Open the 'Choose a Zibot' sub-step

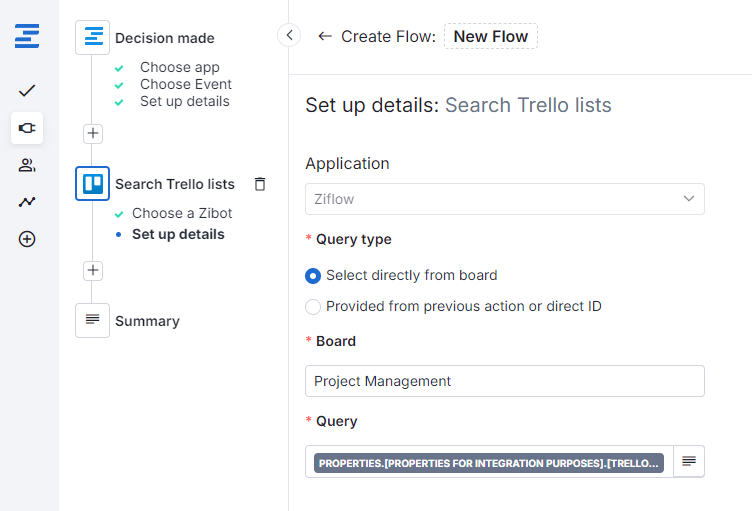click(182, 213)
